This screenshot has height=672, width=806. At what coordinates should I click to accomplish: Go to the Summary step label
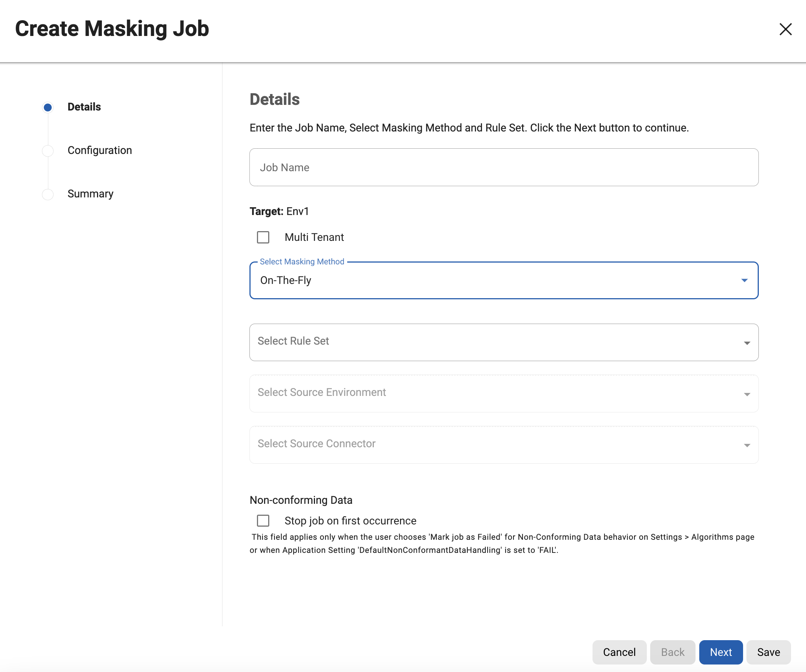pos(90,194)
